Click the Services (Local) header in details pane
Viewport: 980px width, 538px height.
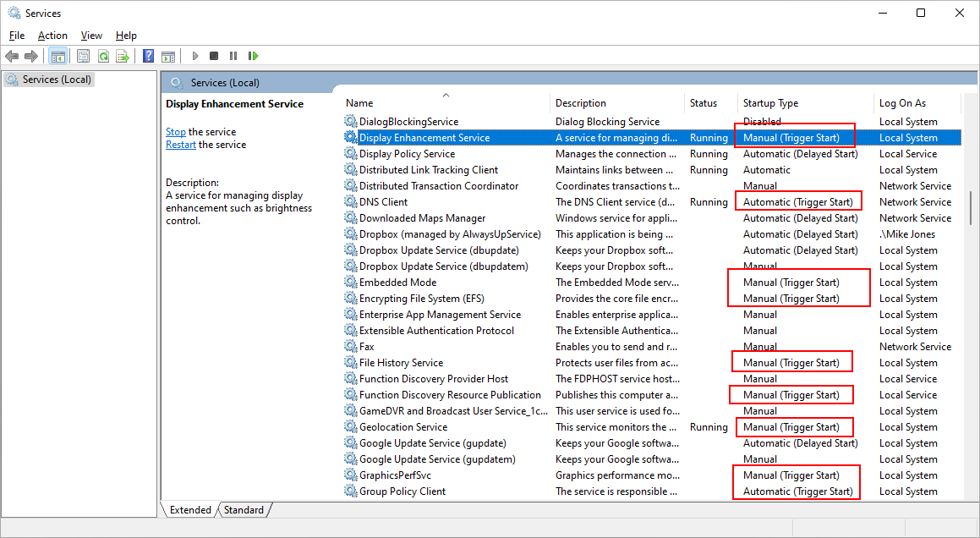225,83
